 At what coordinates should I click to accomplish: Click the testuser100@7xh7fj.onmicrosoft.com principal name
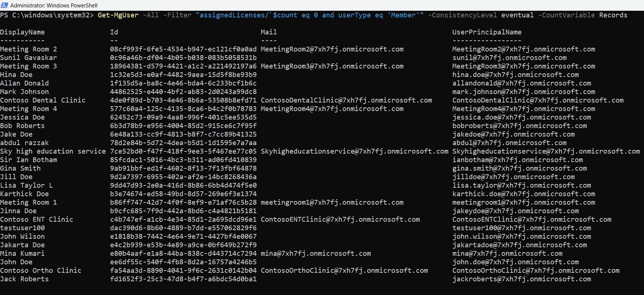click(522, 228)
